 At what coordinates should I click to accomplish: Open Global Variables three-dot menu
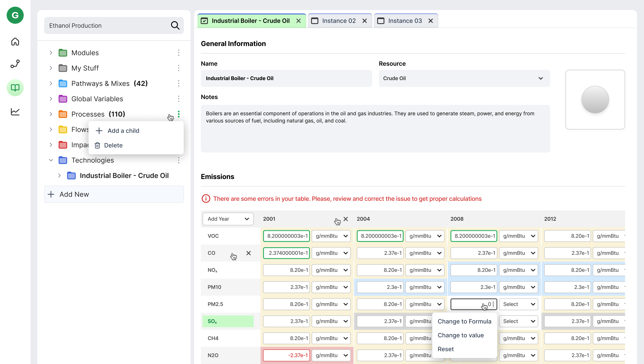point(179,99)
